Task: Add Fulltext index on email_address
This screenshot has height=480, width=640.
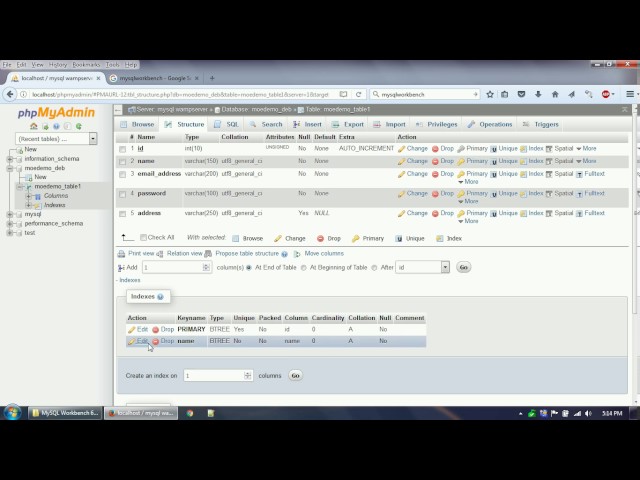Action: click(590, 174)
